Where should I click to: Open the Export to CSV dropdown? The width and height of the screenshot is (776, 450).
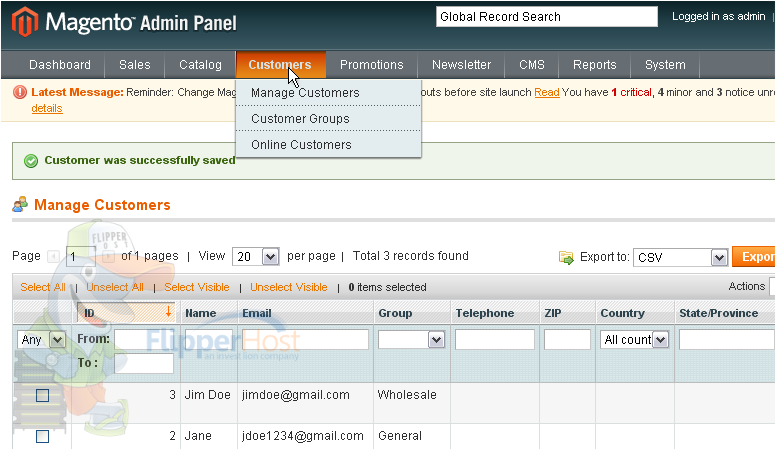click(680, 257)
